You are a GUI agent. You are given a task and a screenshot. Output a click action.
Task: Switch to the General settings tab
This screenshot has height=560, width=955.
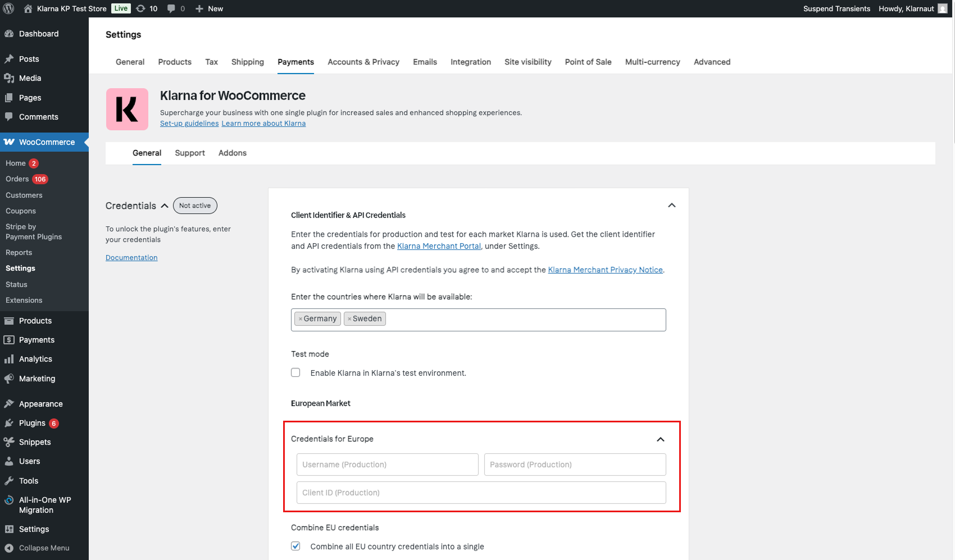pos(130,62)
